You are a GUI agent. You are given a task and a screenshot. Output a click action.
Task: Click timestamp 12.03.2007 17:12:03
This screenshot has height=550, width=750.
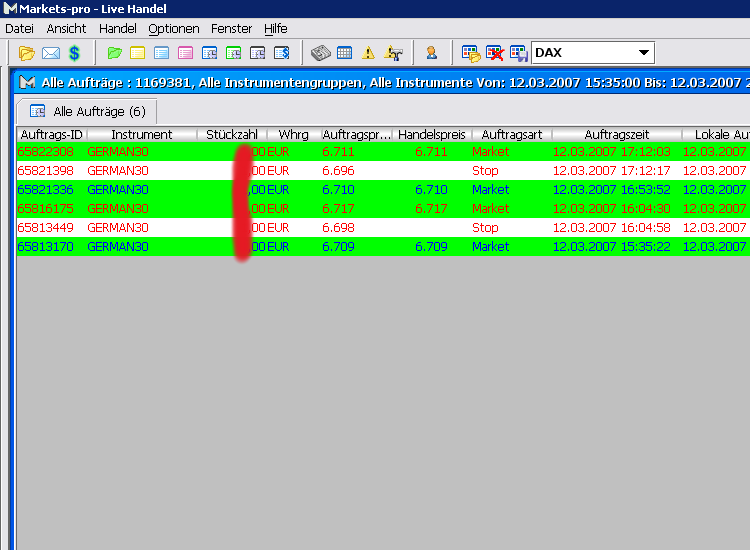(612, 152)
